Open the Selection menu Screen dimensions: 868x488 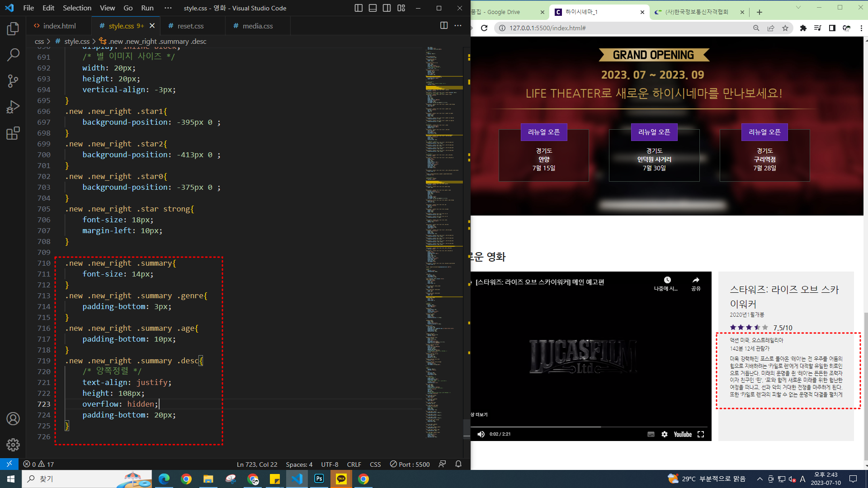(x=77, y=8)
